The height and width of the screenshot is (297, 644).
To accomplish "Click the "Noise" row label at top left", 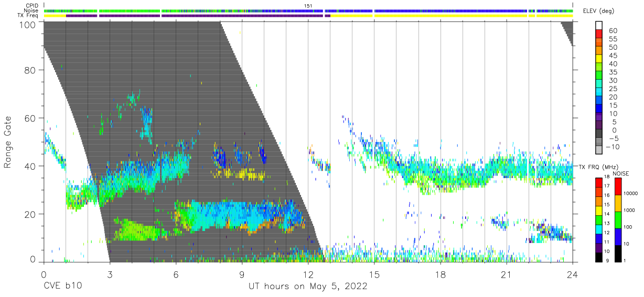I will [32, 10].
